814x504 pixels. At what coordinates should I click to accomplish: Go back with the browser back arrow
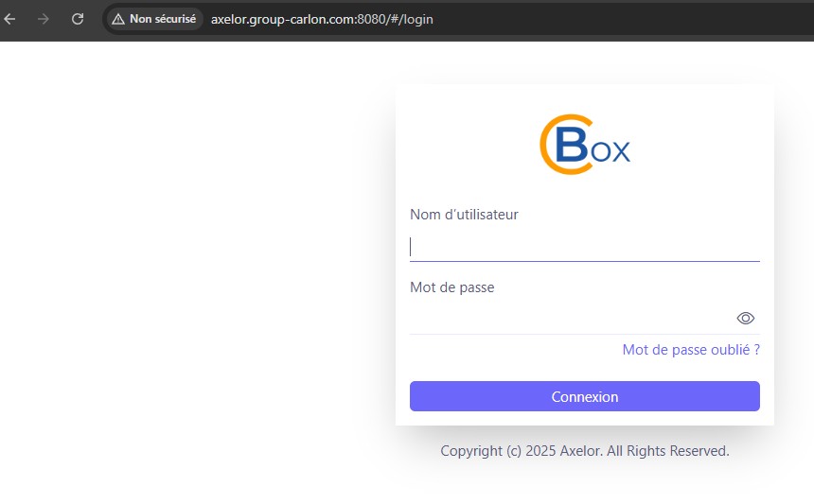tap(9, 19)
